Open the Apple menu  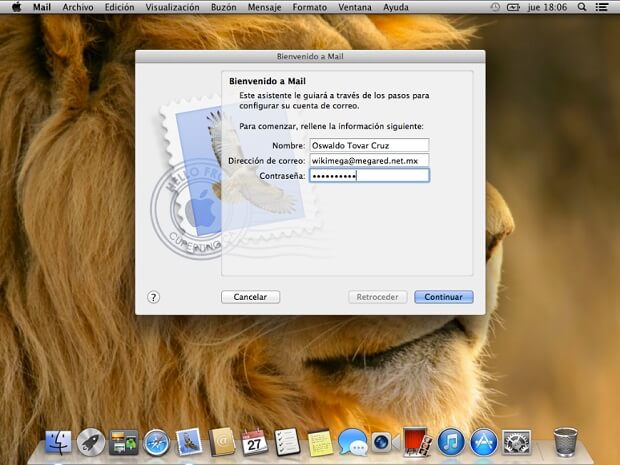[17, 7]
